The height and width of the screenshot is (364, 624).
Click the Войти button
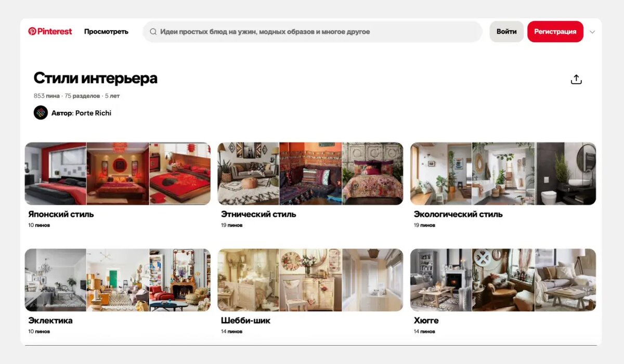(x=506, y=32)
